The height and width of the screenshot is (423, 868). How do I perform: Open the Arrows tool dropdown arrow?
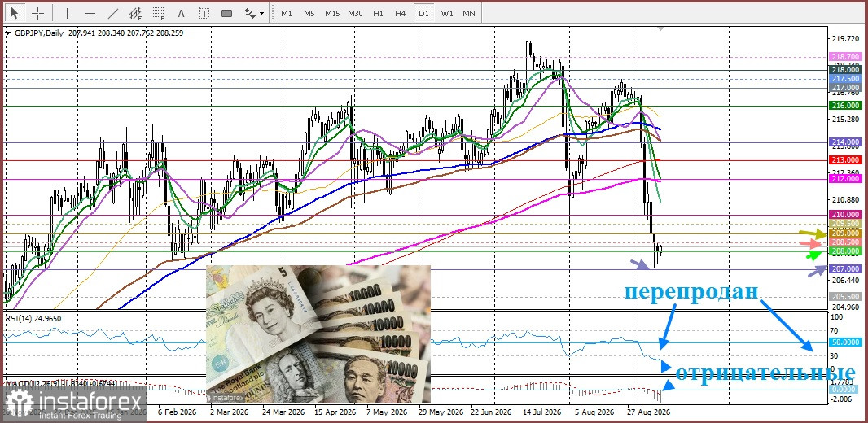[261, 14]
